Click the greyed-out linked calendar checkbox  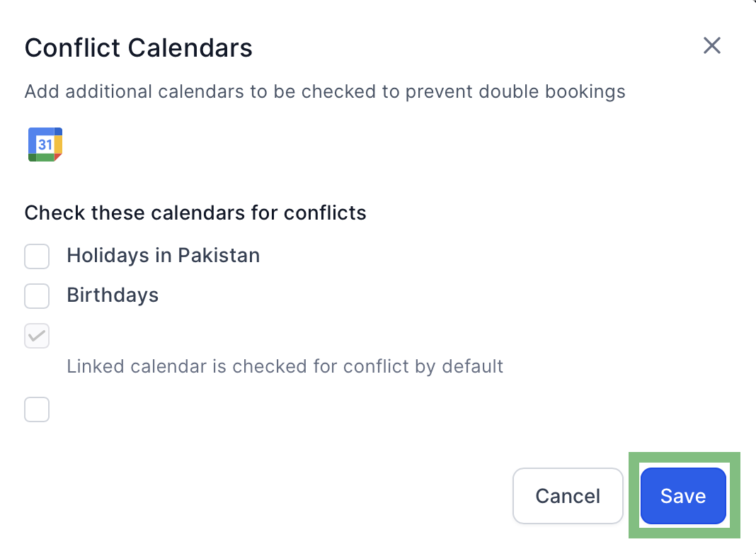(x=37, y=336)
